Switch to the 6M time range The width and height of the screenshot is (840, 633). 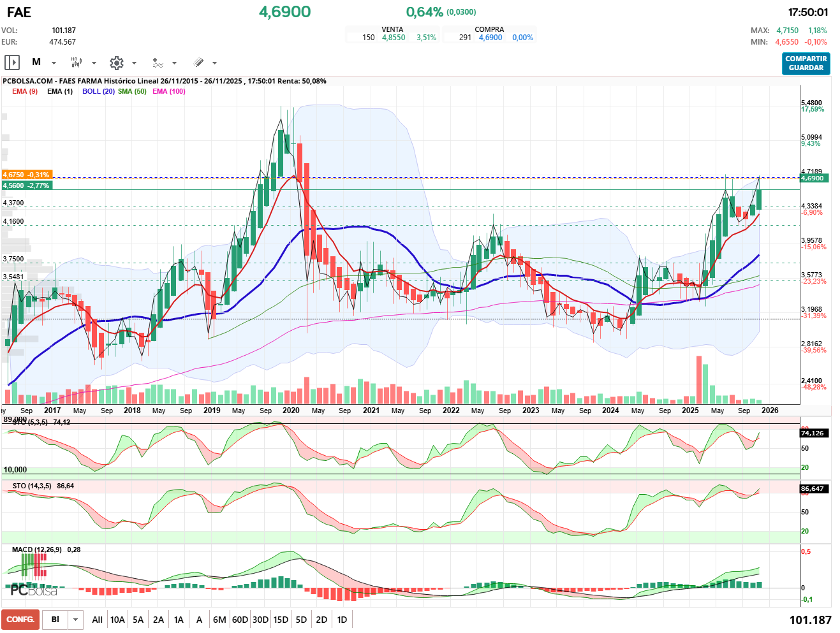pos(219,620)
